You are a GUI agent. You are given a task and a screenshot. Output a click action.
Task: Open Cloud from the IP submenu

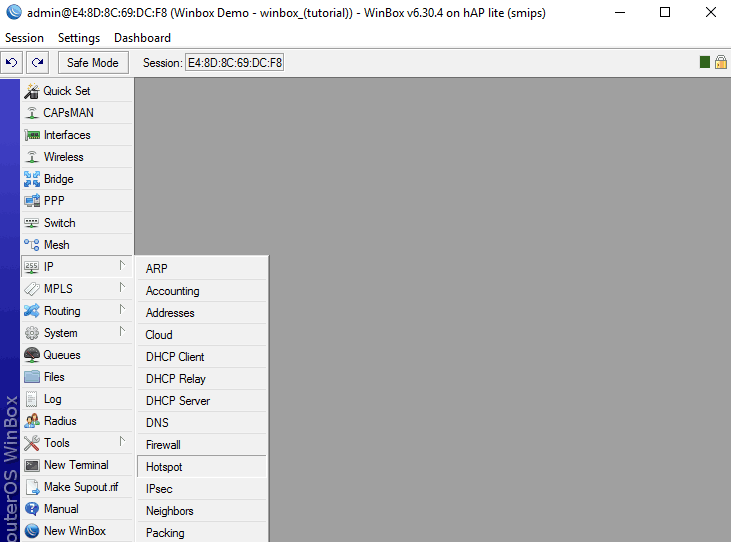coord(202,335)
